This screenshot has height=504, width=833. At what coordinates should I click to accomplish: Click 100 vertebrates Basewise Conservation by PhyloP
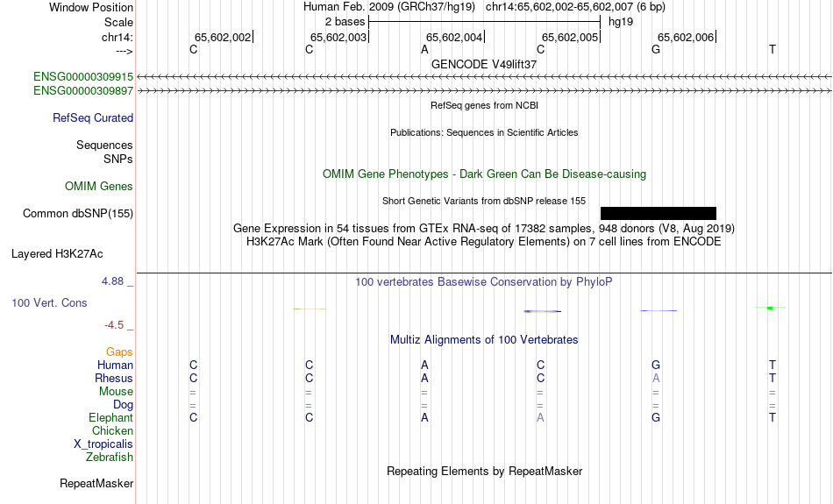(x=484, y=282)
